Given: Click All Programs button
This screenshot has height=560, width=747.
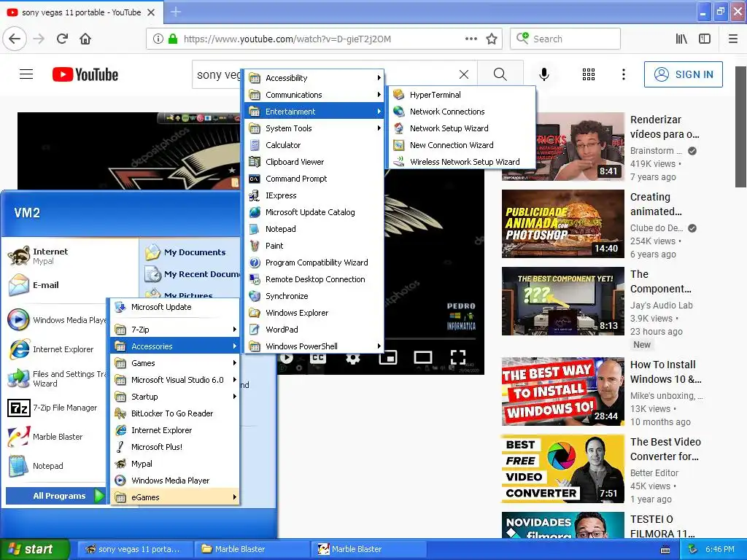Looking at the screenshot, I should tap(55, 496).
